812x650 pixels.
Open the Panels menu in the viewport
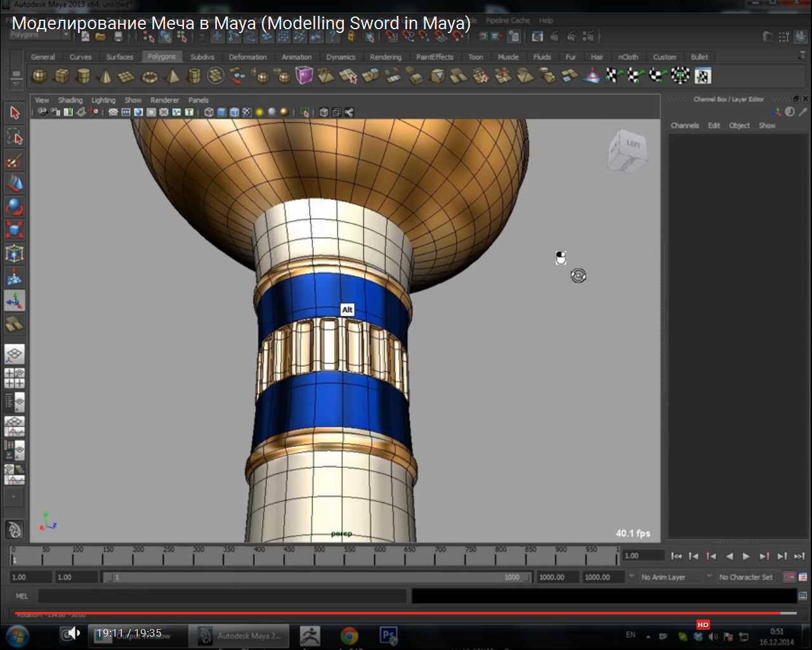click(199, 100)
